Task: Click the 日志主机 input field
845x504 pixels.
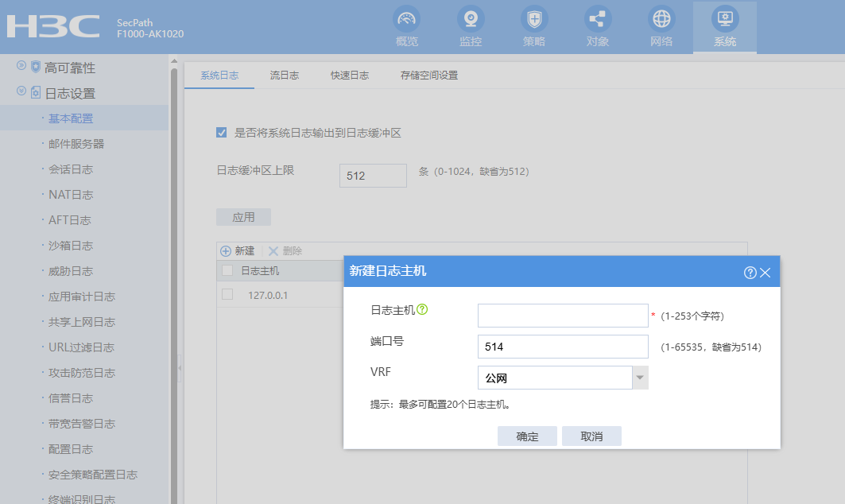Action: click(563, 316)
